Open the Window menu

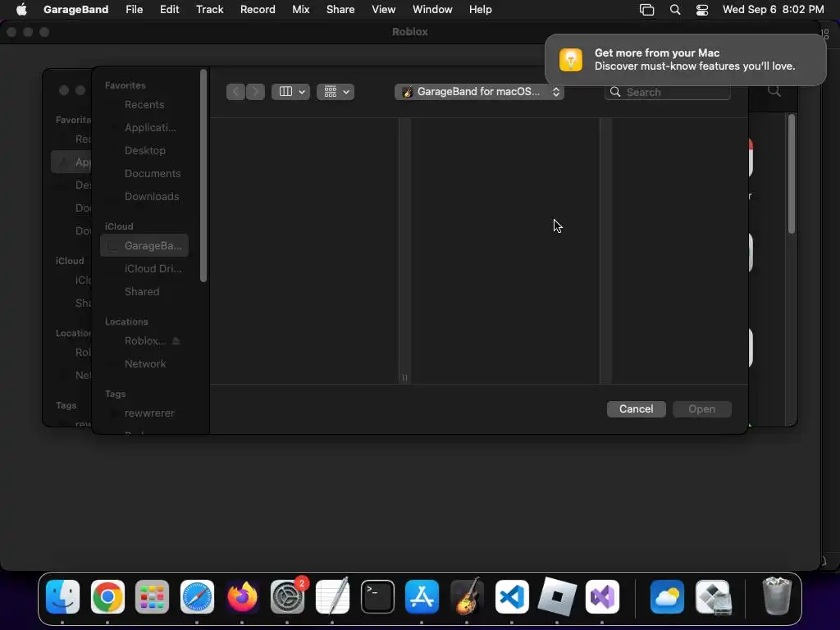tap(432, 9)
